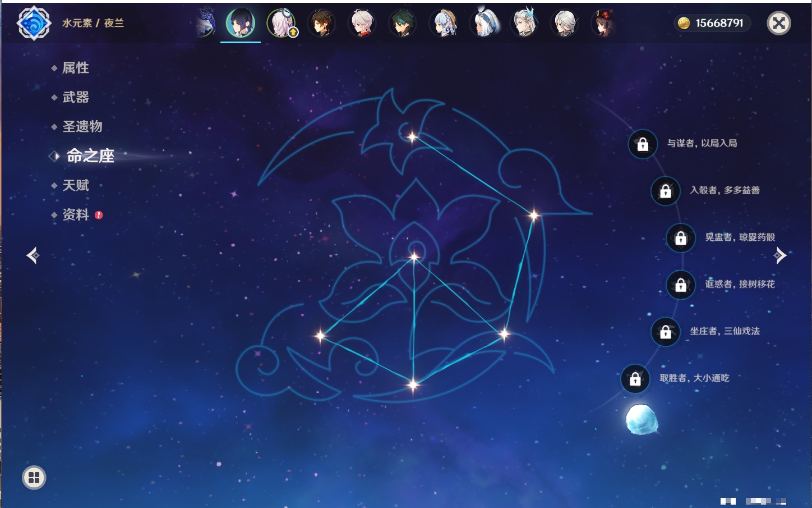Switch to the 武器 weapon tab
This screenshot has width=812, height=508.
(75, 97)
